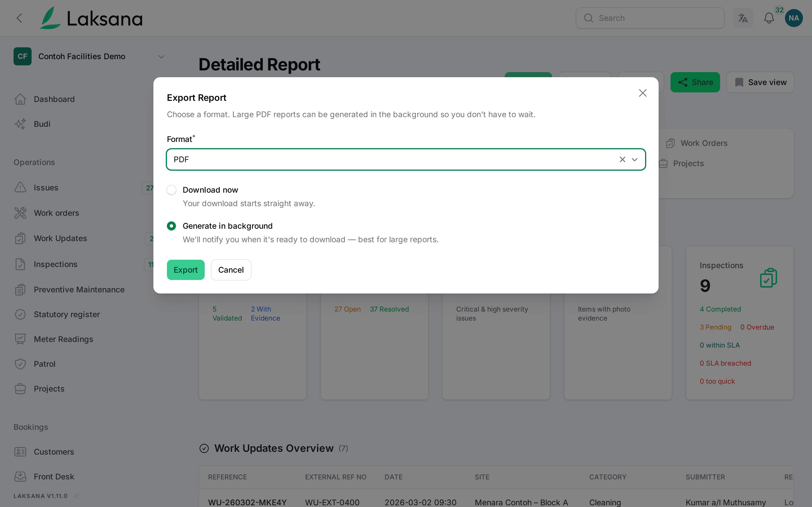Screen dimensions: 812x507
Task: Select Generate in background radio option
Action: 171,226
